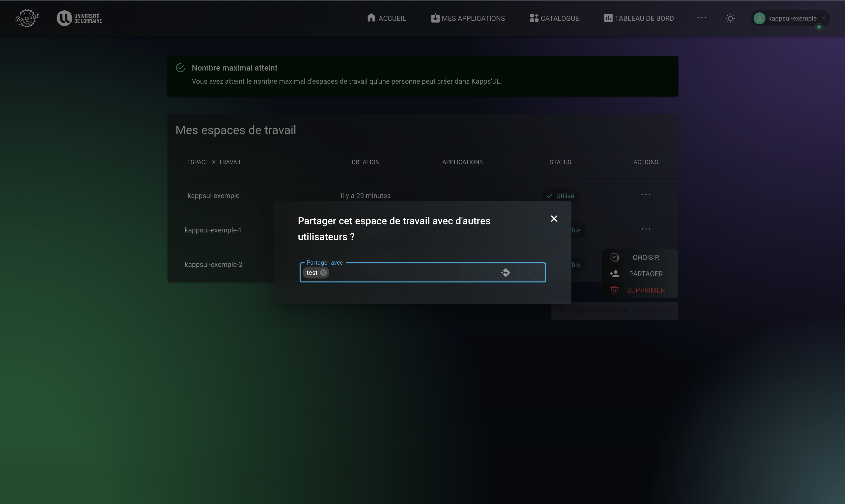Screen dimensions: 845x504
Task: Click Créer un nouvel espace button
Action: pyautogui.click(x=614, y=311)
